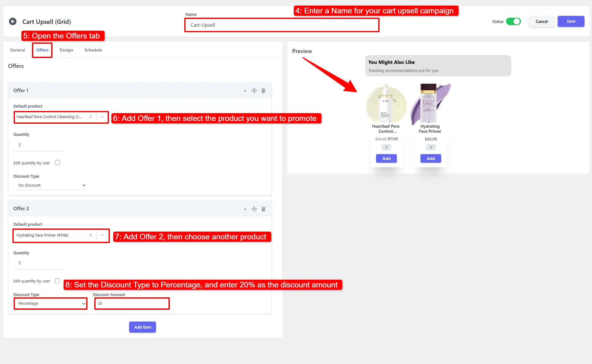Toggle the campaign Status switch
592x364 pixels.
pyautogui.click(x=513, y=21)
